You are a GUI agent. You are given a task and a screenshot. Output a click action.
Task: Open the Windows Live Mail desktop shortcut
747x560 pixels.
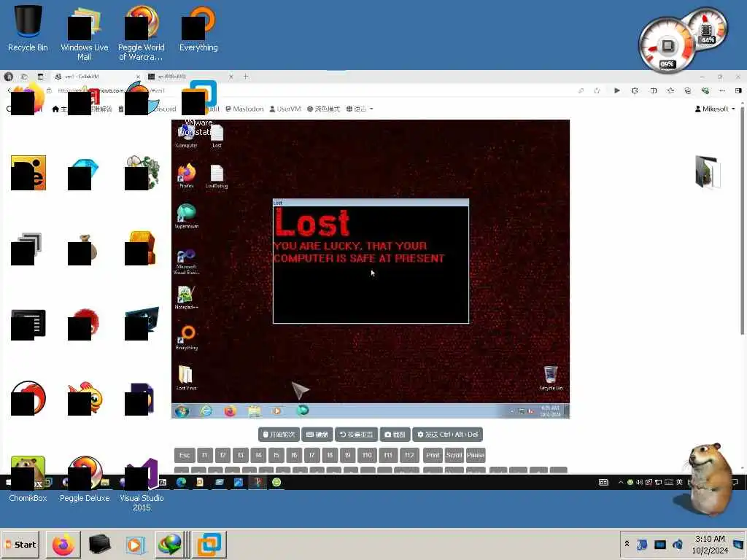click(x=85, y=34)
